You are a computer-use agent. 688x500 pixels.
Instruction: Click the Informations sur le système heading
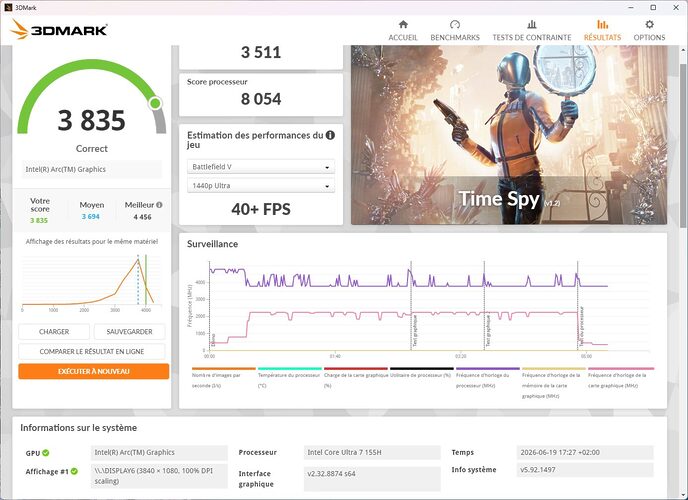[x=79, y=428]
